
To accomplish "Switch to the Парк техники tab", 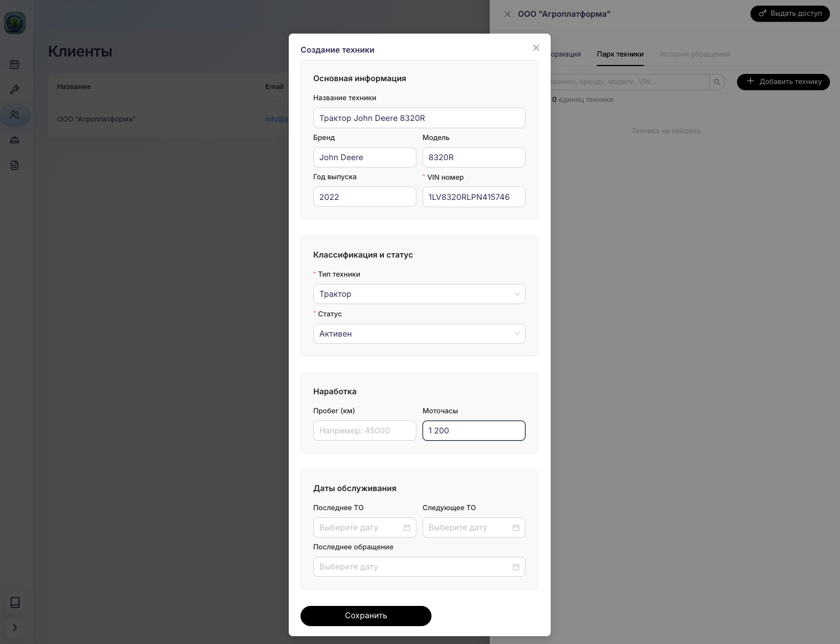I will 620,54.
